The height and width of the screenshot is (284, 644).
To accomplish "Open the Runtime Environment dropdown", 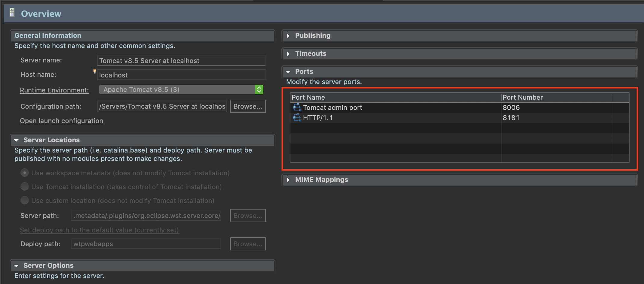I will pyautogui.click(x=181, y=89).
